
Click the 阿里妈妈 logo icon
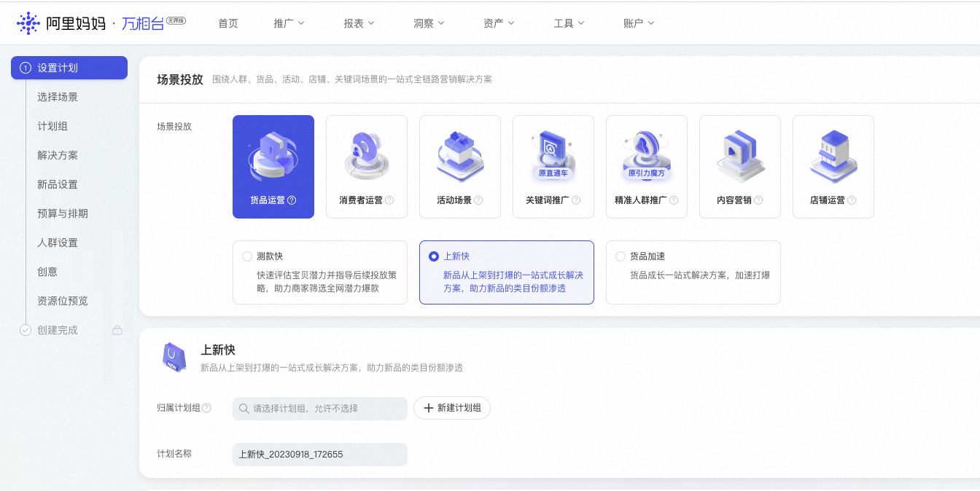pos(28,23)
